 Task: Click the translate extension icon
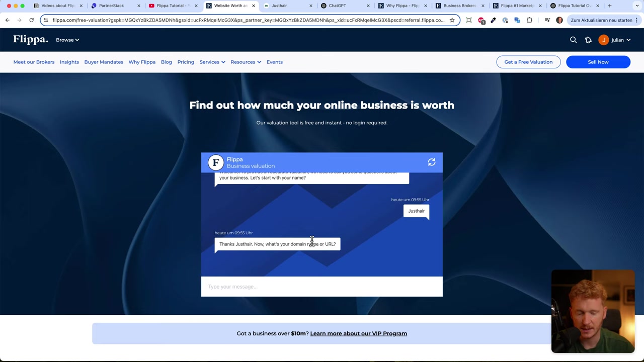coord(517,20)
